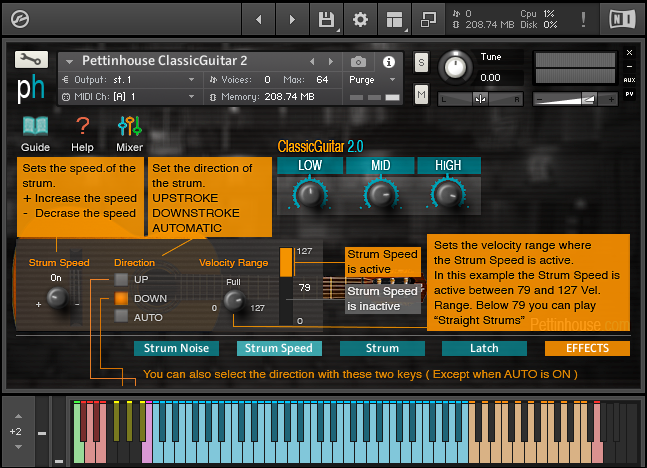Enable AUTO strum direction
This screenshot has width=647, height=468.
pos(121,316)
